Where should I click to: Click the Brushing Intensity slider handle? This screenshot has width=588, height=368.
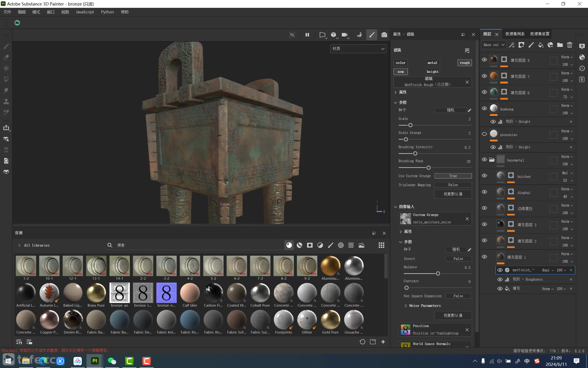(x=415, y=154)
